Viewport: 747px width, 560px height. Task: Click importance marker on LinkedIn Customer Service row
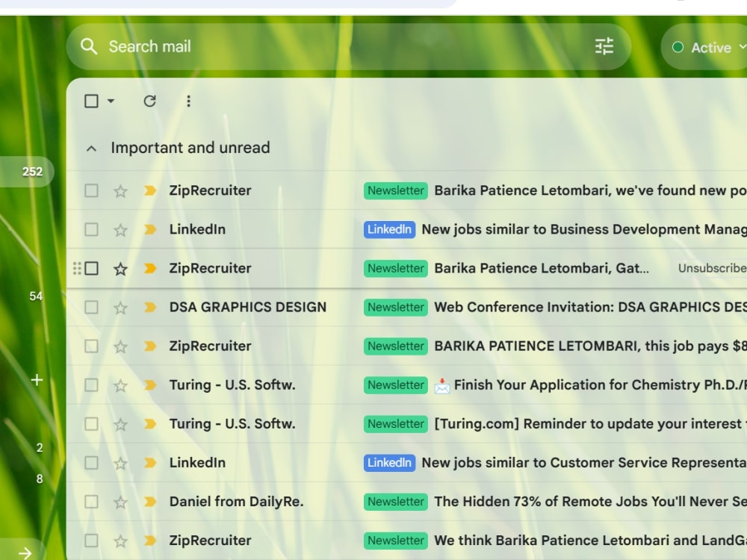[150, 462]
